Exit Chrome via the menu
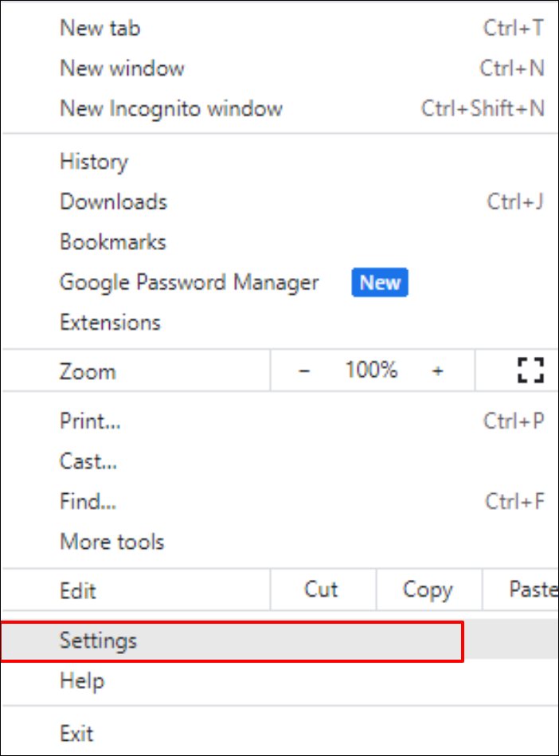The image size is (559, 756). click(76, 733)
